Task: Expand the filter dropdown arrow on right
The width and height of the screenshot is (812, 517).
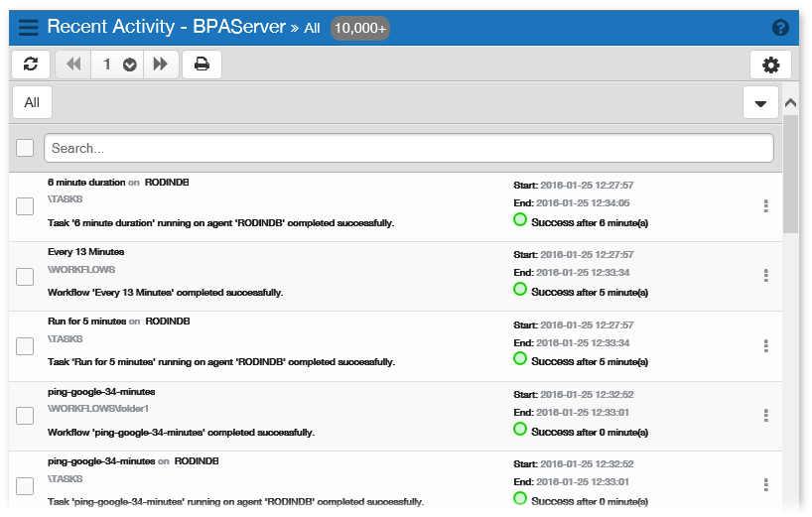Action: 760,103
